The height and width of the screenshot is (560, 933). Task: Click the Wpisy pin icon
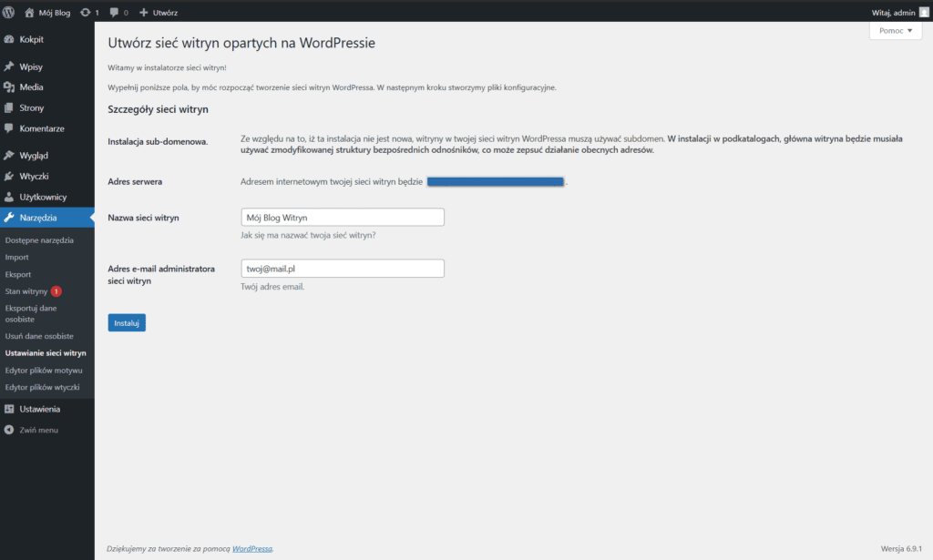(9, 67)
